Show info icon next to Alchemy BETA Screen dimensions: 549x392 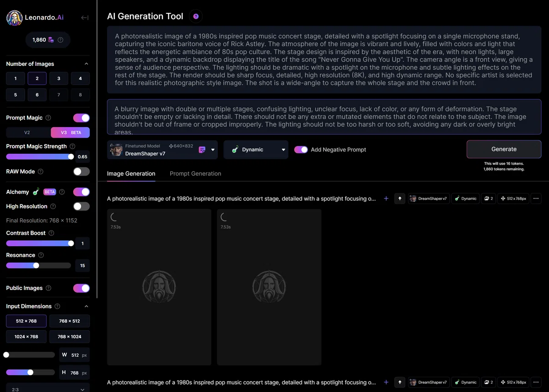62,192
